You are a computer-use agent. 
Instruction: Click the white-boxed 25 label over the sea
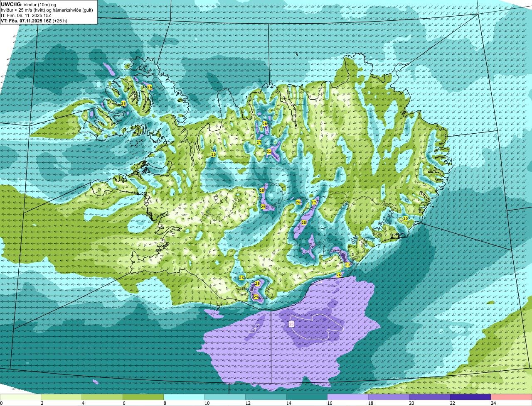pyautogui.click(x=291, y=324)
